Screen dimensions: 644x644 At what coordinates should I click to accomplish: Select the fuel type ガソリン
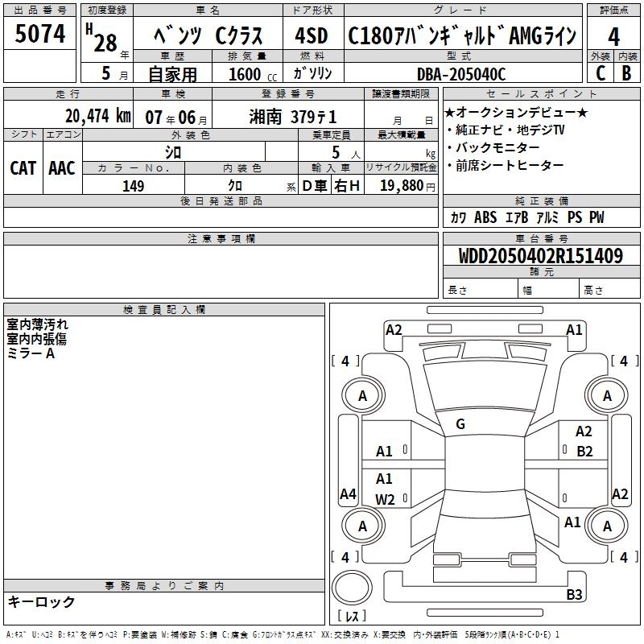312,73
